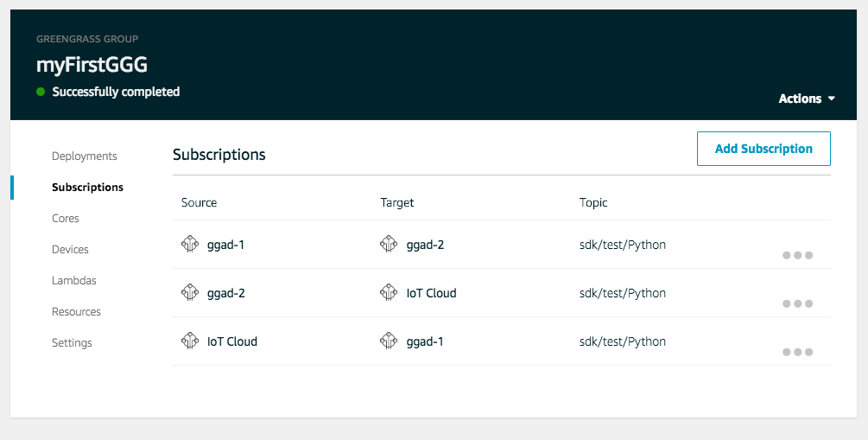This screenshot has width=868, height=440.
Task: Click the Target column header
Action: 397,203
